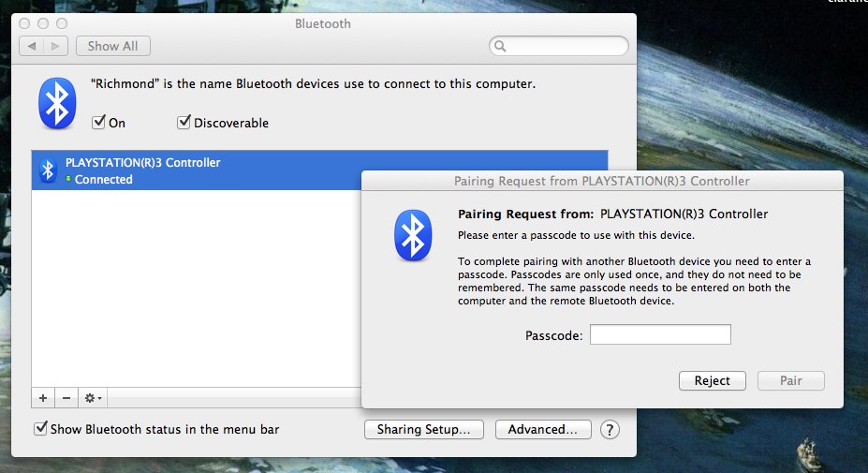The width and height of the screenshot is (868, 473).
Task: Click the pairing dialog title bar
Action: [x=602, y=181]
